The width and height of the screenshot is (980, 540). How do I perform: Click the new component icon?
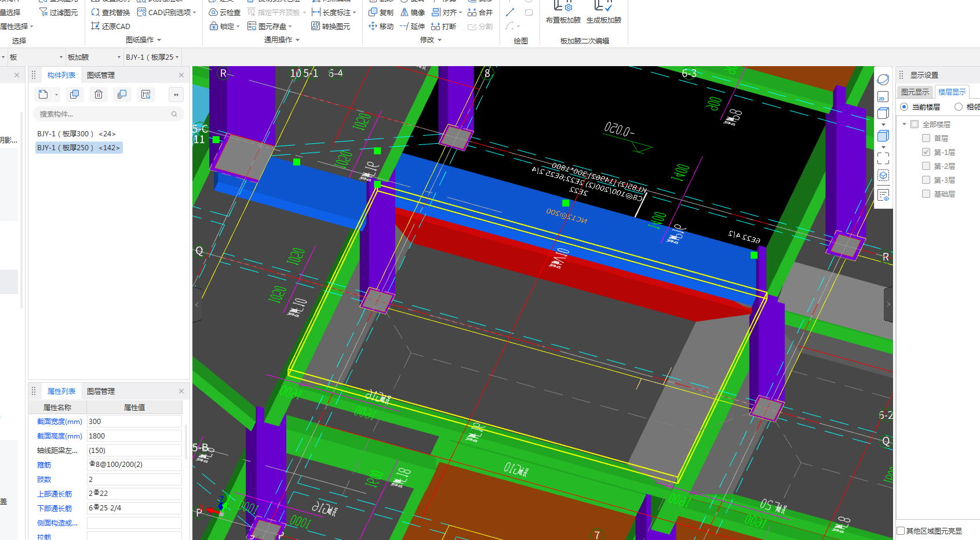(43, 95)
